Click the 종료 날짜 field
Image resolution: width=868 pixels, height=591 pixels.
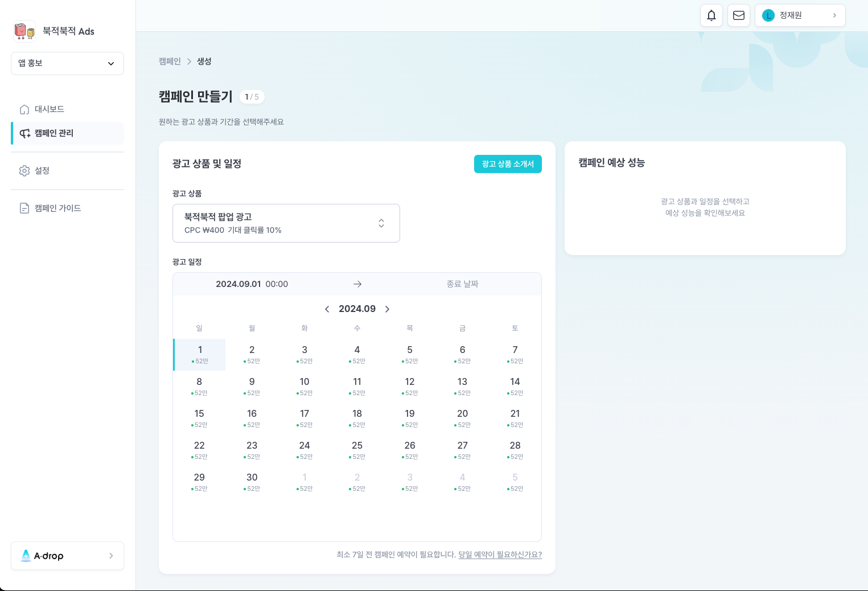(462, 284)
